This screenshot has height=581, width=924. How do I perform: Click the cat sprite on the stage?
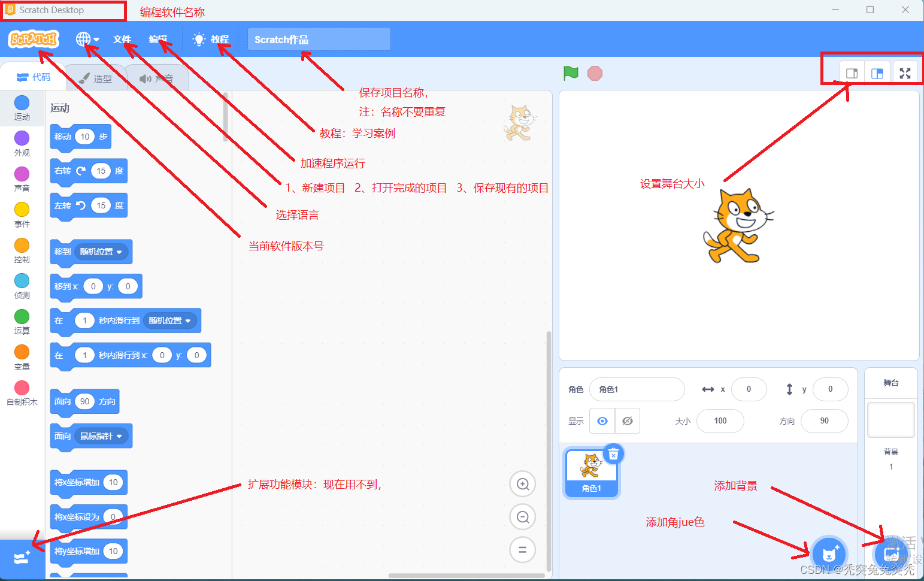click(738, 226)
